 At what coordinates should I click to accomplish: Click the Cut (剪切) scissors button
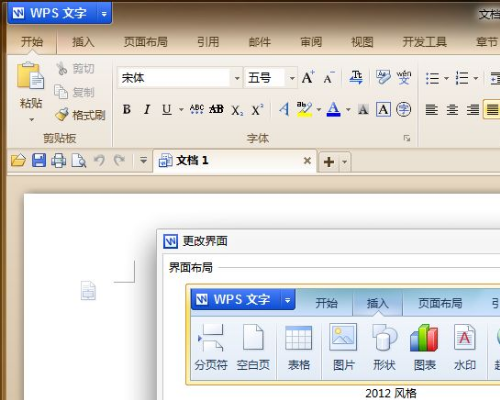click(75, 69)
